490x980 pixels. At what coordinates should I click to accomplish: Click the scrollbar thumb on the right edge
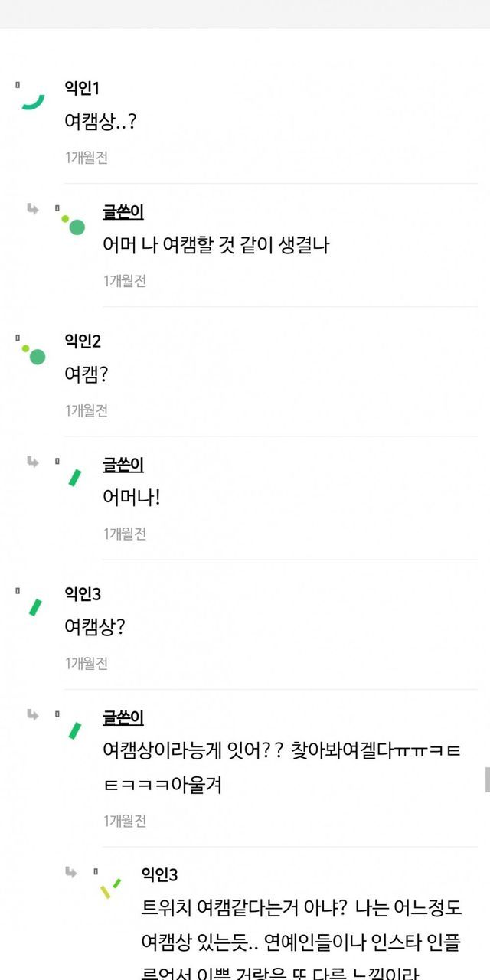[x=487, y=779]
